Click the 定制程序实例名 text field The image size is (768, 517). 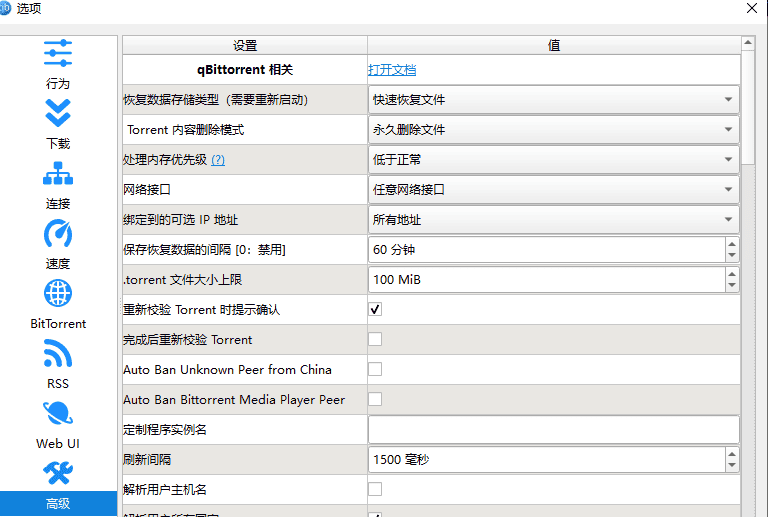tap(553, 430)
